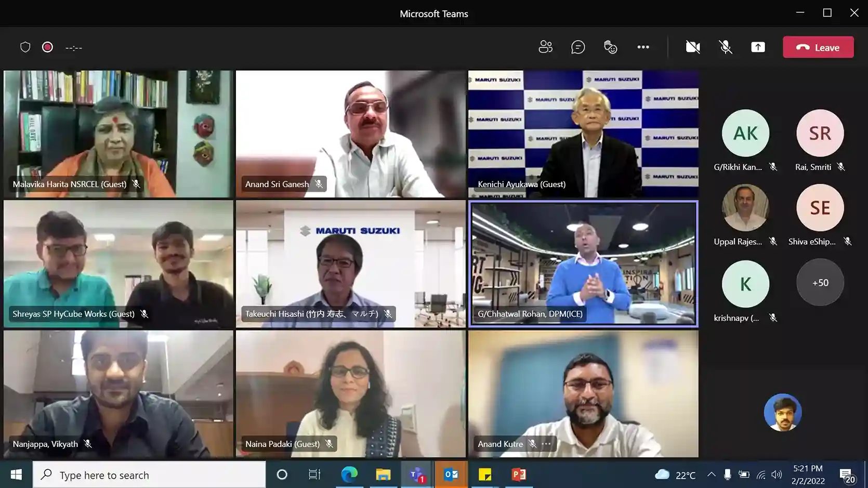Select Naina Padaki video tile
This screenshot has height=488, width=868.
pyautogui.click(x=351, y=394)
